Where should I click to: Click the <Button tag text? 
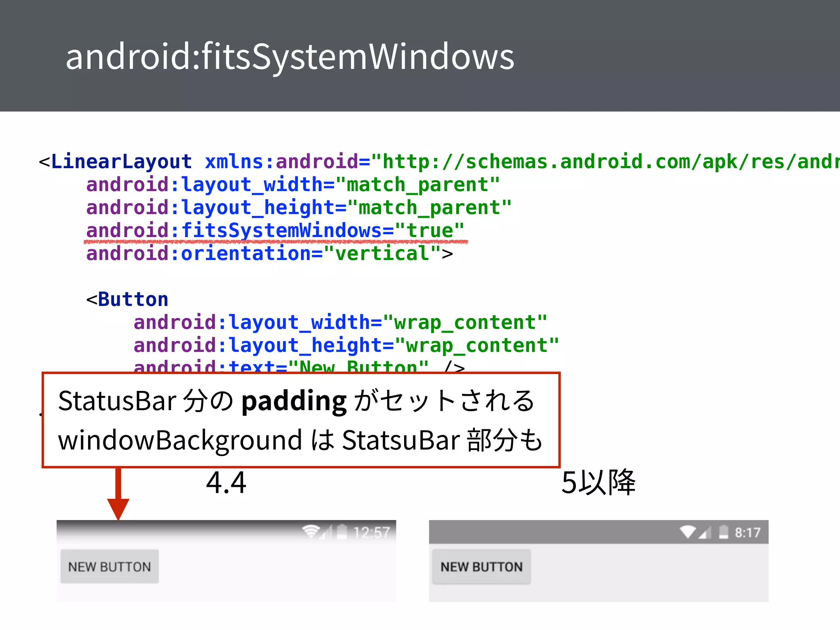pyautogui.click(x=127, y=299)
